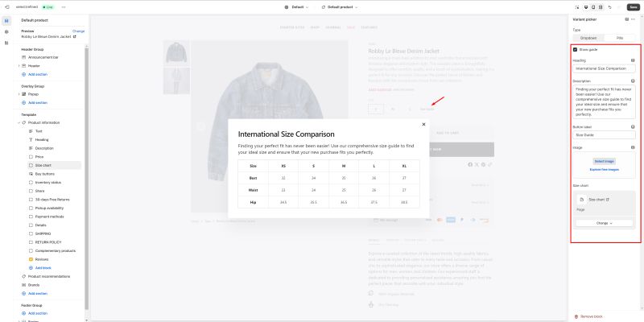Click the trash icon beside Remove block
Screen dimensions: 644x322
click(576, 316)
